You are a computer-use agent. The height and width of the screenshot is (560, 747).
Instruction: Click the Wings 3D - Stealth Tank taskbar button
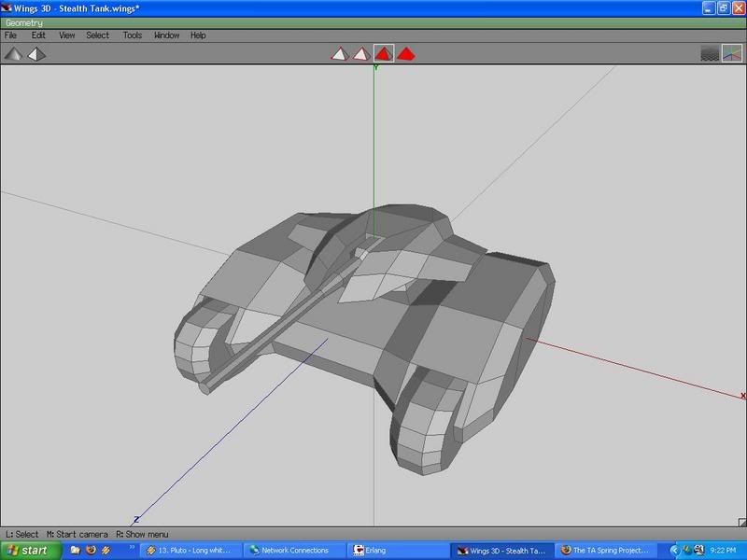pos(501,551)
